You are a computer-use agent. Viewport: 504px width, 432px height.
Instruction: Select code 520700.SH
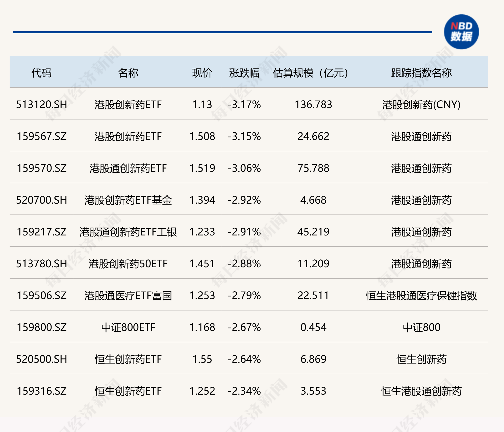(x=42, y=200)
